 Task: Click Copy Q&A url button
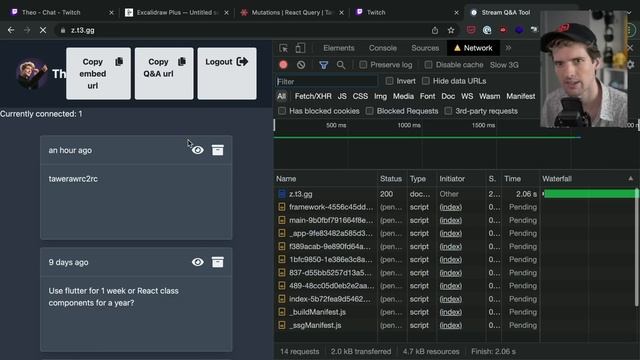click(x=164, y=73)
